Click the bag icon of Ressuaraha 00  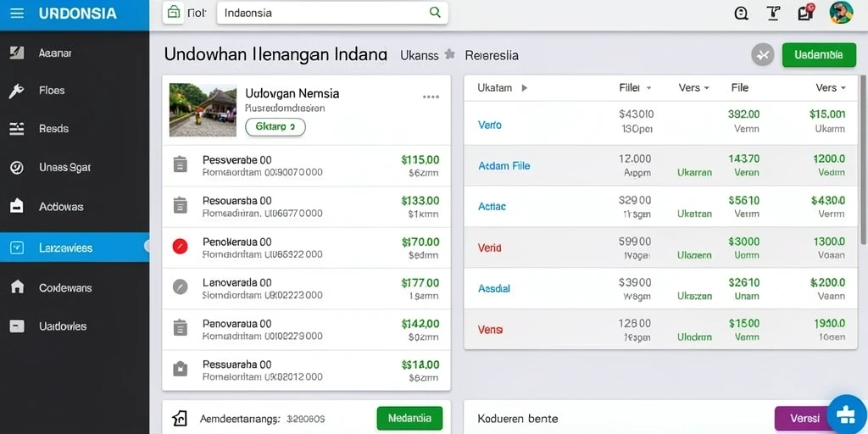click(x=180, y=369)
